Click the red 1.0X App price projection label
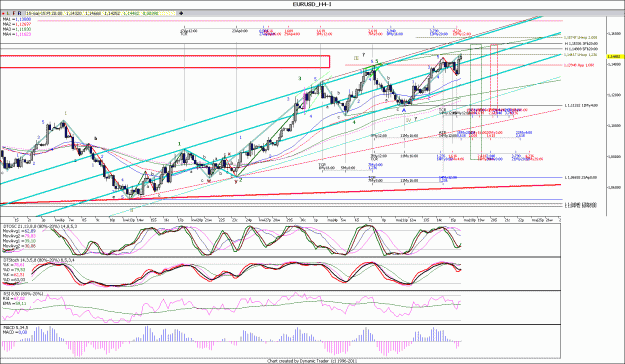 [x=579, y=65]
